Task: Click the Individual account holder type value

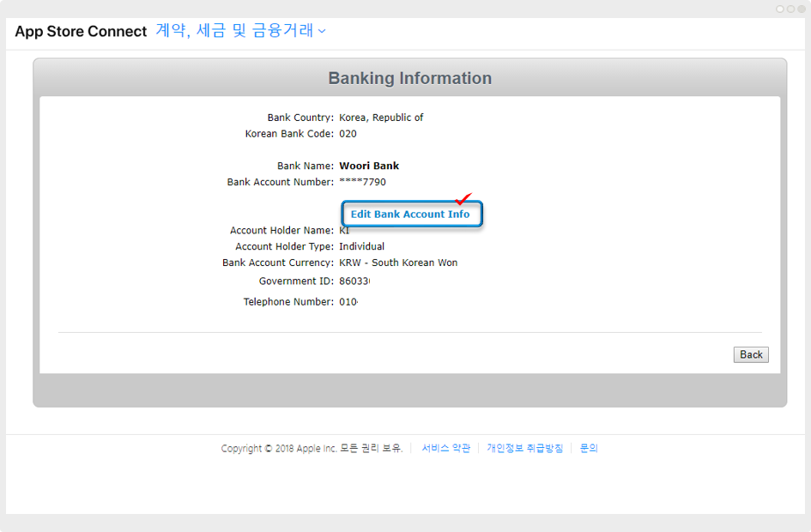Action: point(361,246)
